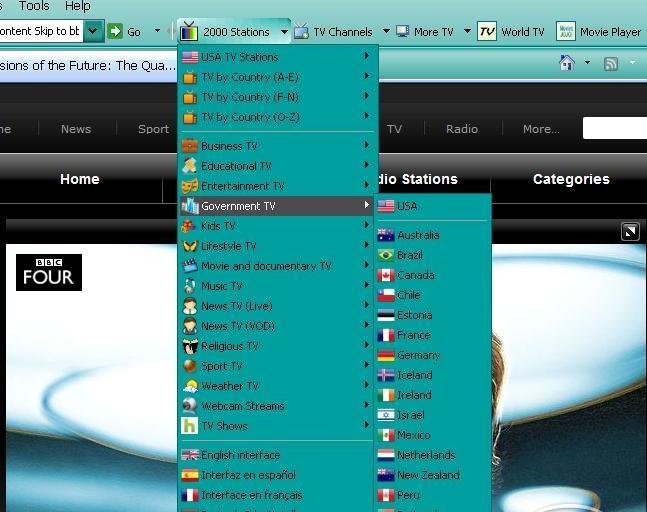Viewport: 647px width, 512px height.
Task: Click the address bar text field
Action: click(x=41, y=31)
